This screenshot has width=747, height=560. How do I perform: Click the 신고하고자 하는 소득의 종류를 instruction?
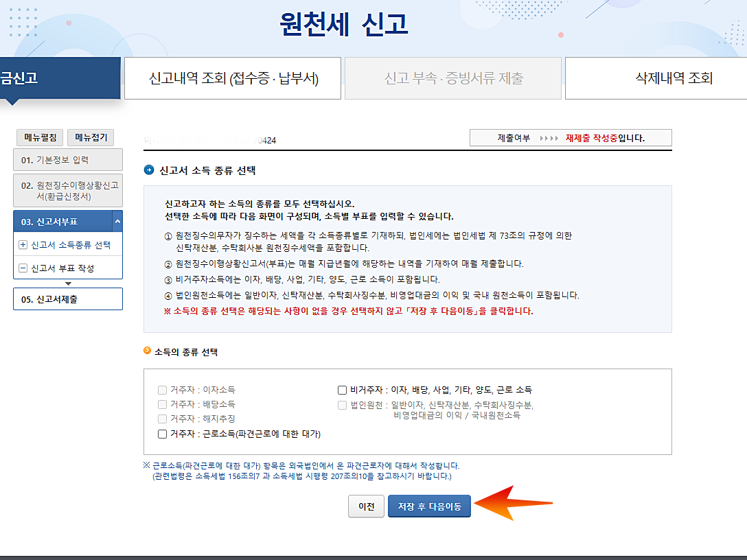pyautogui.click(x=260, y=204)
